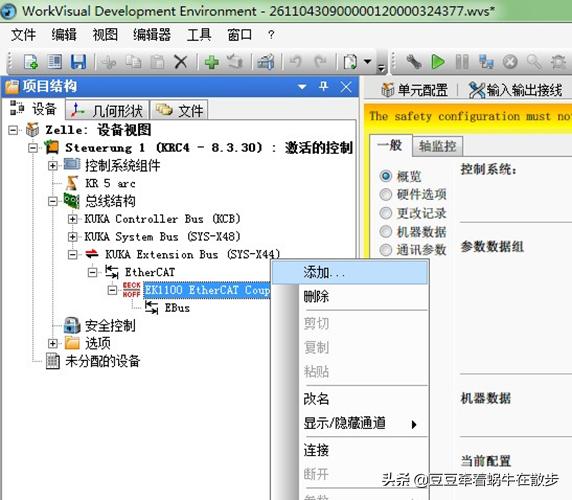Expand KUKA Controller Bus (KCB)

72,219
